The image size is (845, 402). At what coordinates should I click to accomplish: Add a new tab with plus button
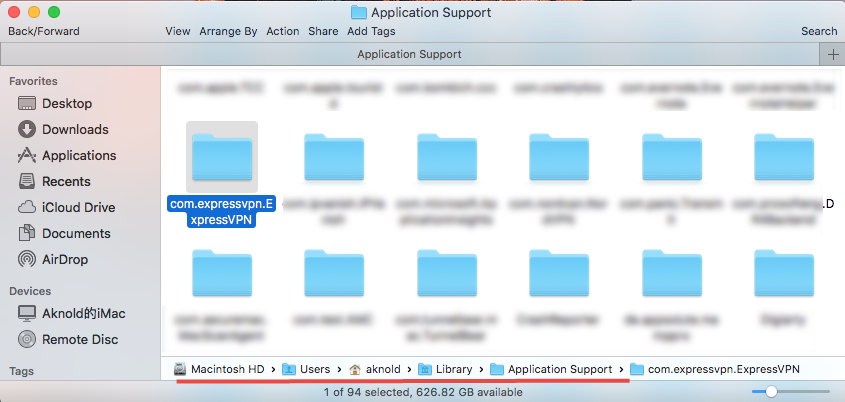(833, 54)
